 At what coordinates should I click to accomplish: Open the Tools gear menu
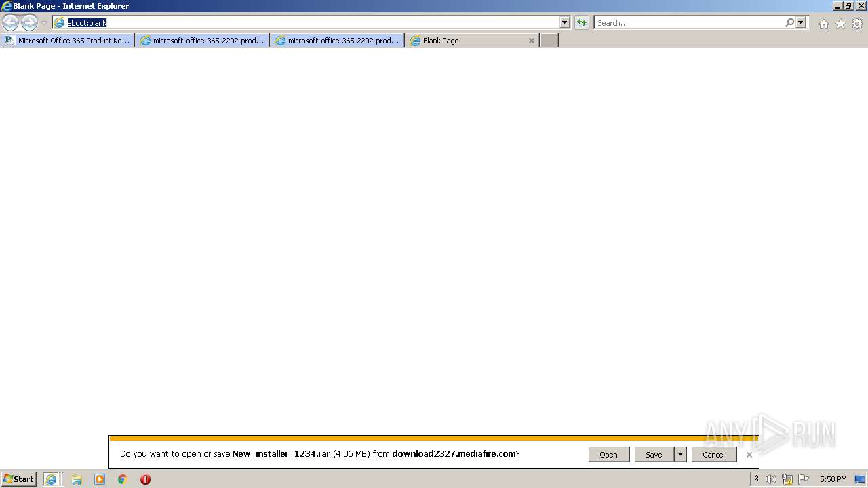coord(857,24)
